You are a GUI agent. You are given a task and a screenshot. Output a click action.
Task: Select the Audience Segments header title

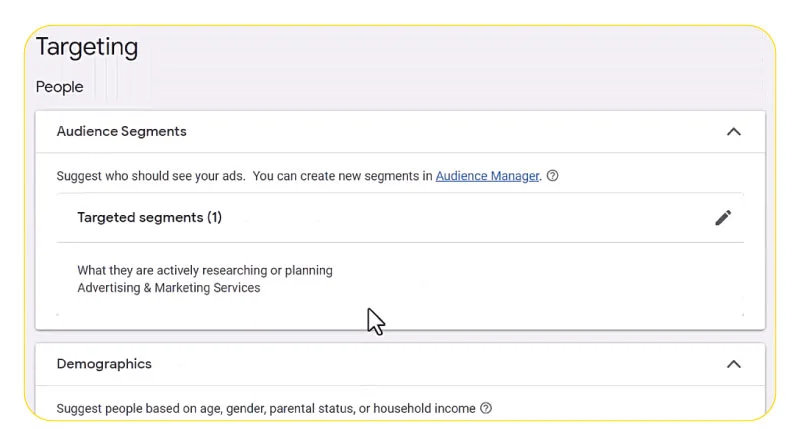coord(121,132)
